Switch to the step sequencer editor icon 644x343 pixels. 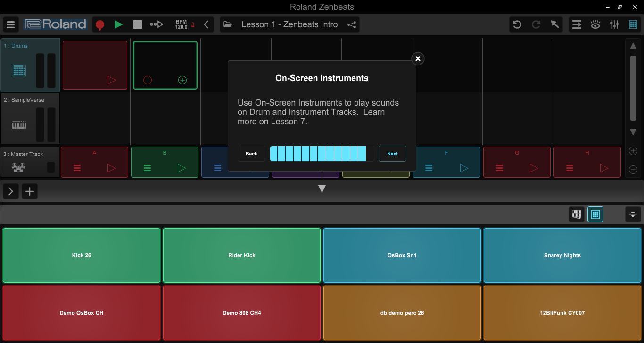576,214
